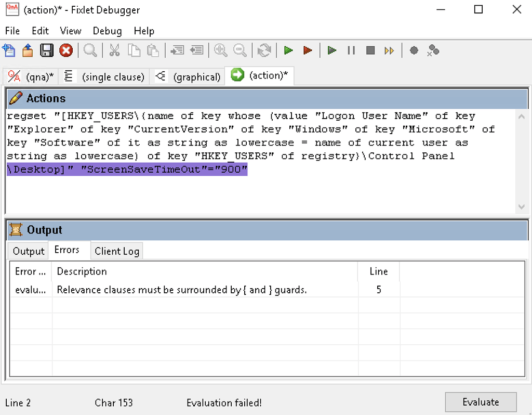532x415 pixels.
Task: Open the View menu
Action: coord(70,31)
